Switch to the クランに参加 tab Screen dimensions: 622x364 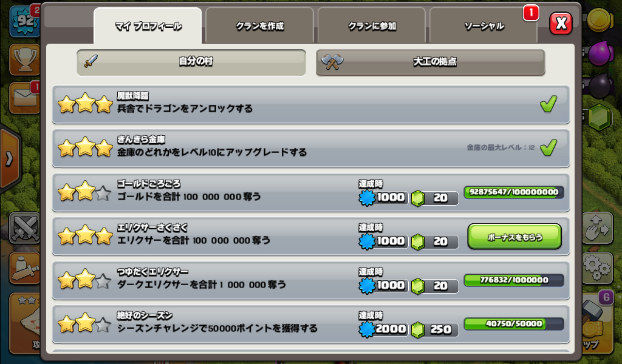(372, 25)
